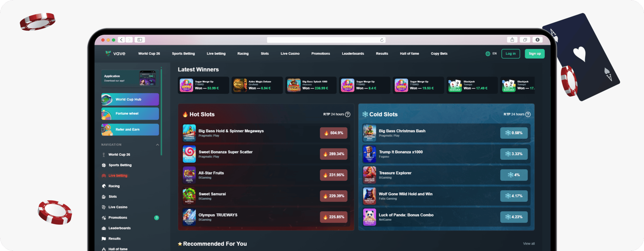Image resolution: width=644 pixels, height=251 pixels.
Task: Select Wolf Gone Wild Hold and Win row
Action: 446,196
